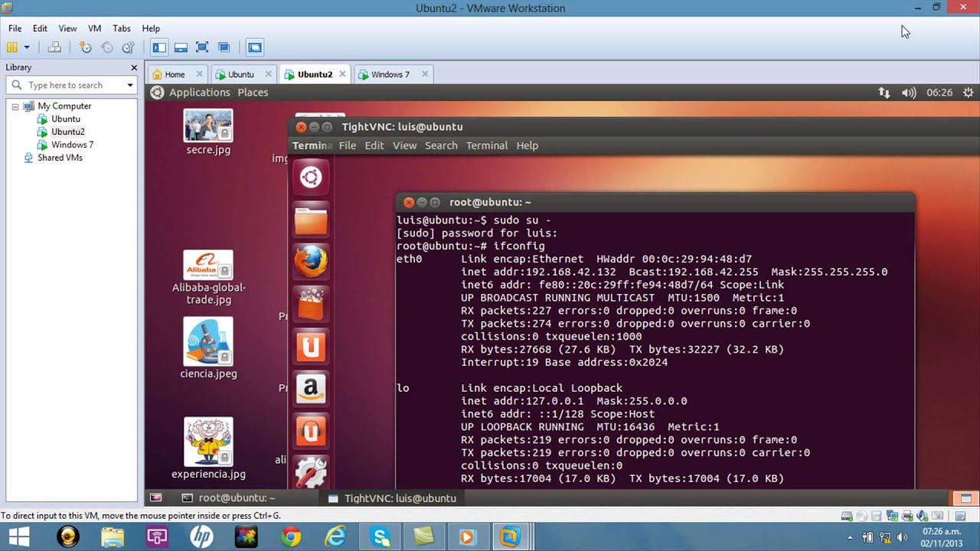Pause the VM with the yellow pause icon
Screen dimensions: 980x551
12,47
